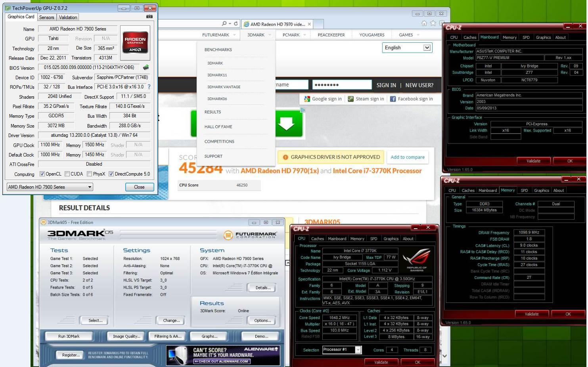Toggle the DirectCompute 5.0 checkbox
Viewport: 588px width, 367px height.
pyautogui.click(x=111, y=174)
